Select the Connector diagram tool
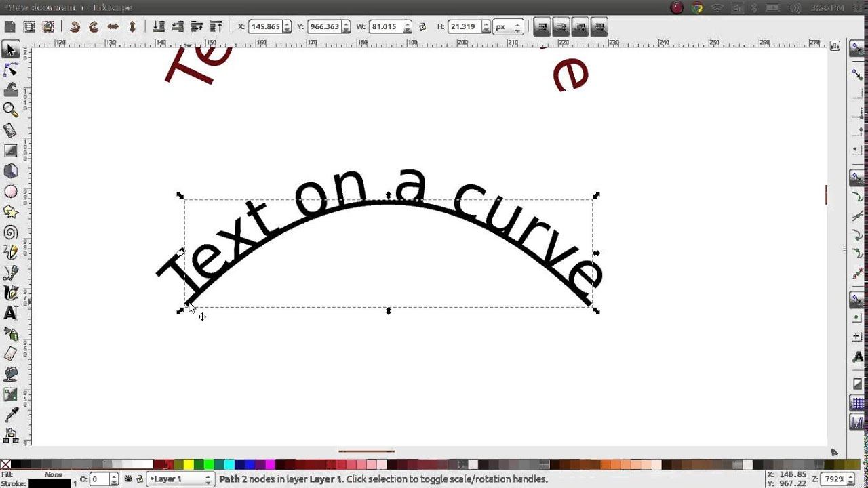 (x=10, y=434)
